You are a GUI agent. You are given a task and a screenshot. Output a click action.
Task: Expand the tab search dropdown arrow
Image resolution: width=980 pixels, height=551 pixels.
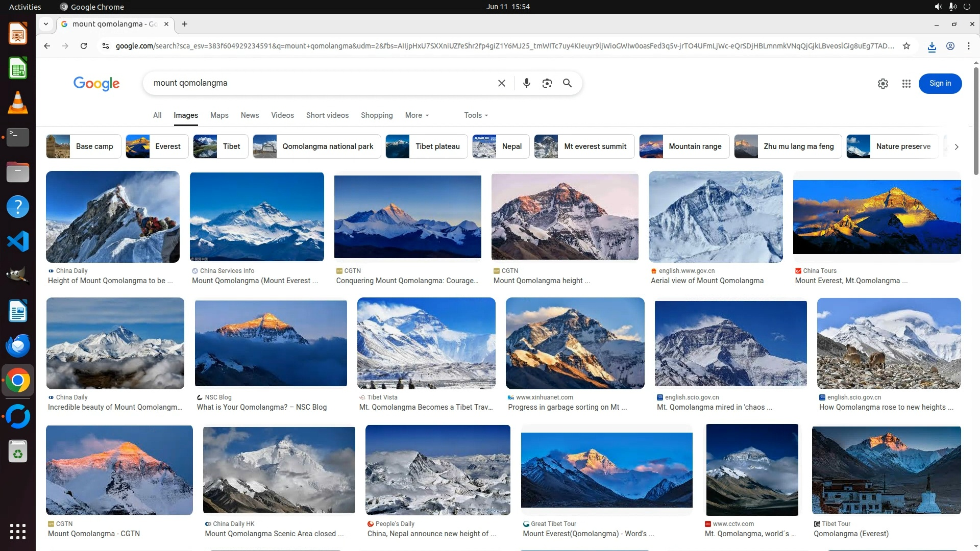(x=46, y=24)
